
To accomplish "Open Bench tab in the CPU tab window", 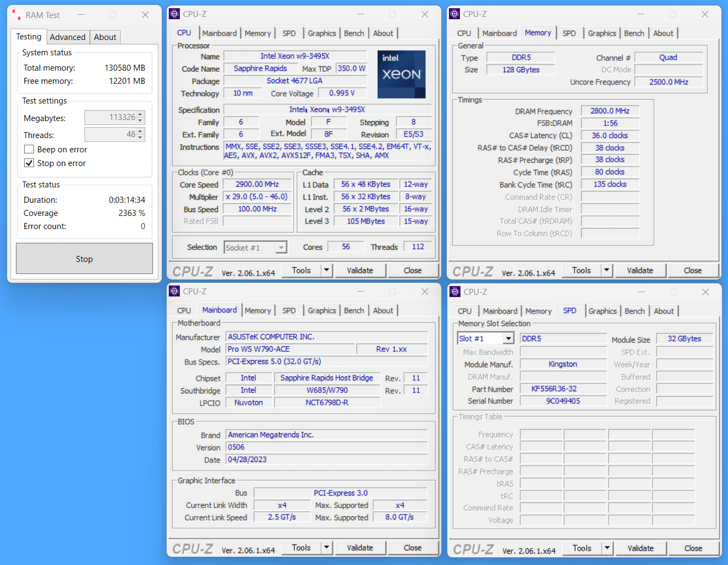I will 354,33.
